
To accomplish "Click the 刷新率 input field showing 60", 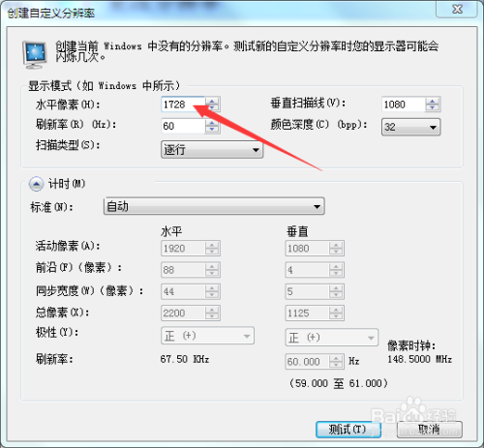I will coord(183,126).
